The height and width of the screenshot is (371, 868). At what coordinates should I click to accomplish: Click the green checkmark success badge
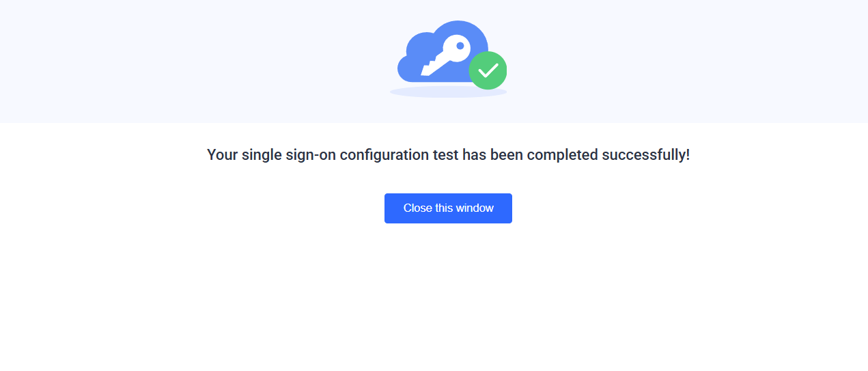[x=488, y=70]
